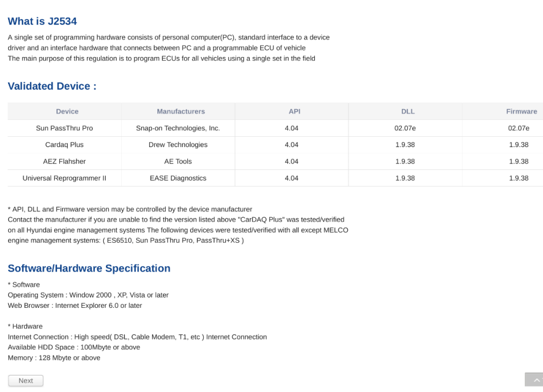Click DLL 02.07e in Sun PassThru Pro row

tap(405, 128)
